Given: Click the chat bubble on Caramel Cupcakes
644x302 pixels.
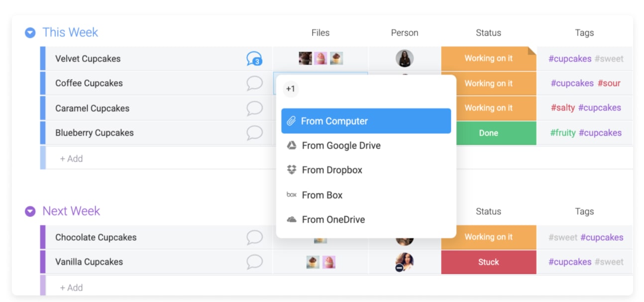Looking at the screenshot, I should point(255,108).
